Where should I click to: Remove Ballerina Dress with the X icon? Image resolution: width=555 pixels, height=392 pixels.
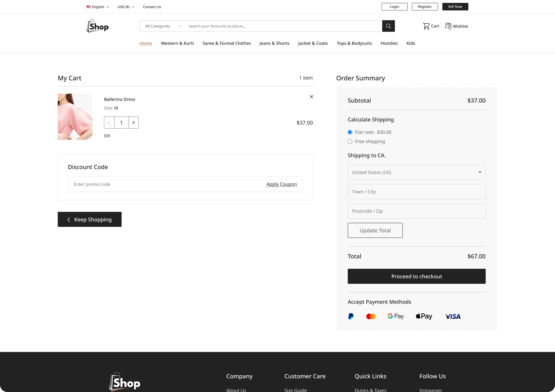pos(311,97)
